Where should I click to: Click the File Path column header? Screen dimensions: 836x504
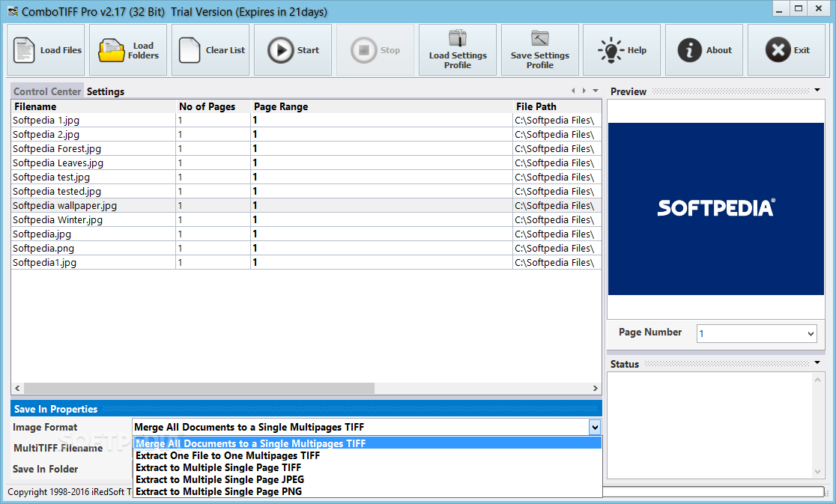(557, 106)
